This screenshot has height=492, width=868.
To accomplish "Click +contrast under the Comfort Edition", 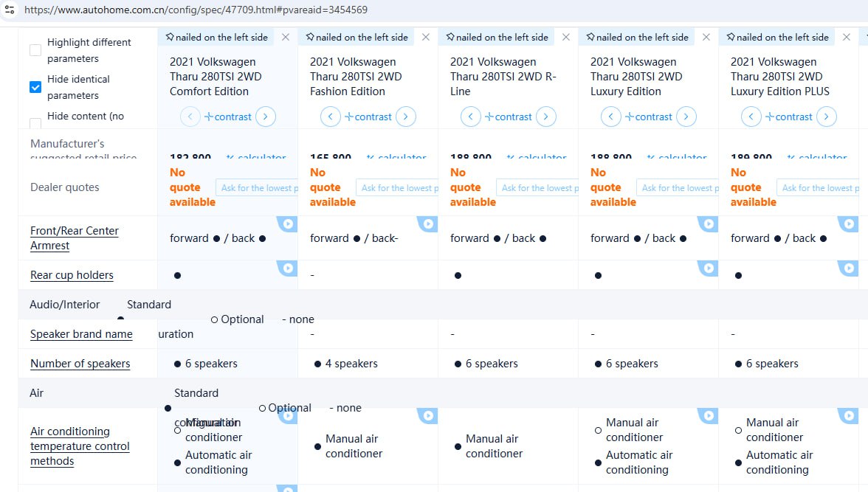I will (x=227, y=117).
